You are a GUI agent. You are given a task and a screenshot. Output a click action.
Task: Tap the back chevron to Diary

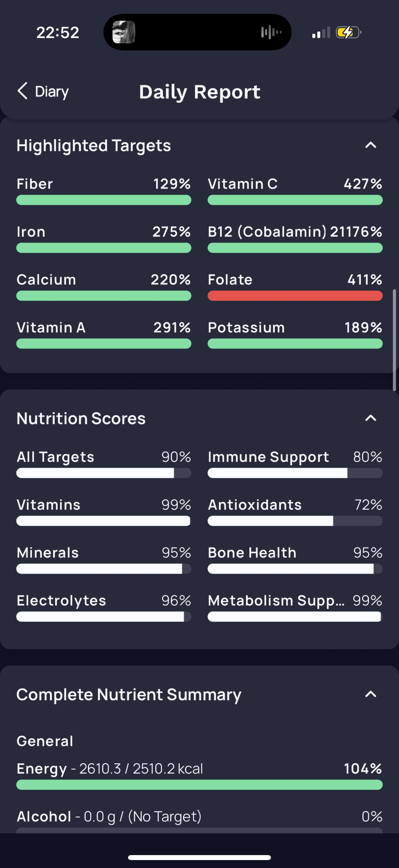22,91
